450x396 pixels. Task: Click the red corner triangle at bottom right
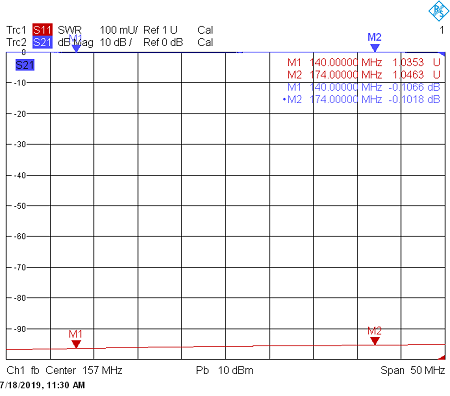pos(442,357)
